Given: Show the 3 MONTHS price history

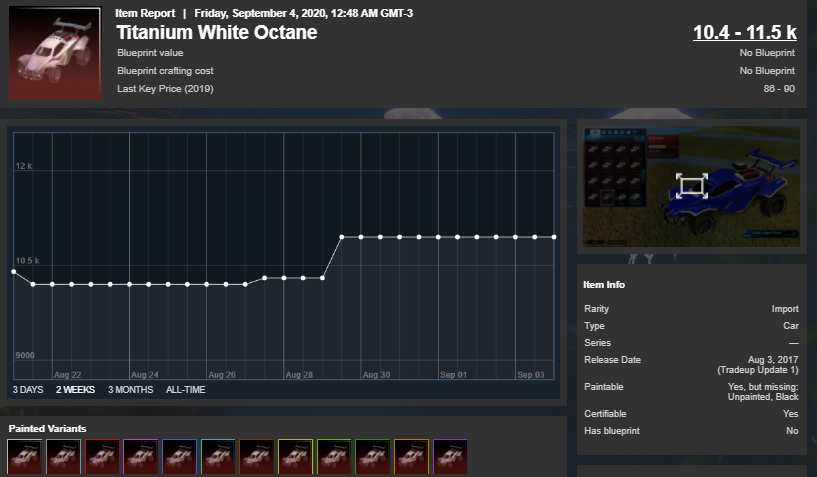Looking at the screenshot, I should tap(131, 389).
